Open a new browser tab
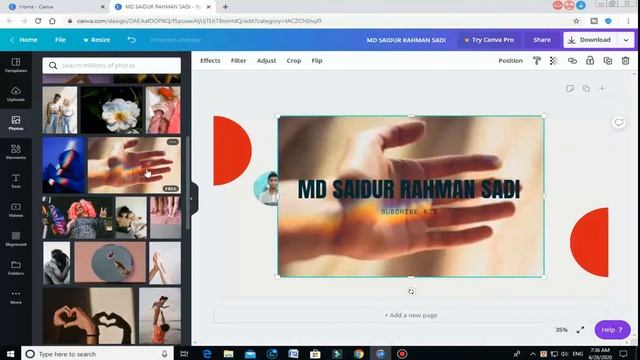Image resolution: width=640 pixels, height=360 pixels. pyautogui.click(x=225, y=7)
